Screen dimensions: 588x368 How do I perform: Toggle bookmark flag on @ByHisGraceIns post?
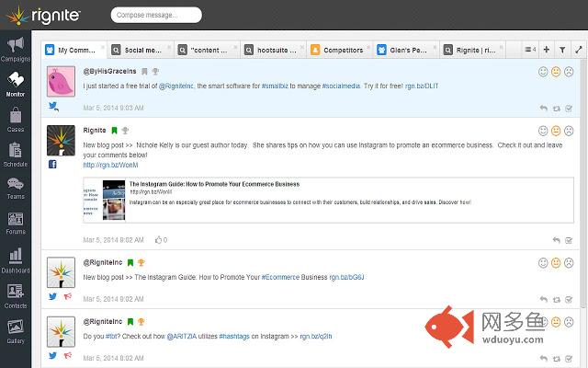click(x=144, y=71)
